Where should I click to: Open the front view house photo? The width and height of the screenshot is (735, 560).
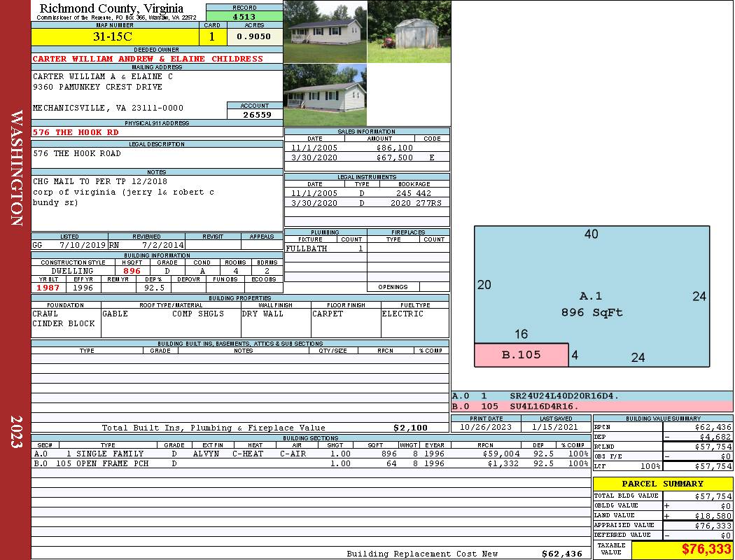[325, 31]
